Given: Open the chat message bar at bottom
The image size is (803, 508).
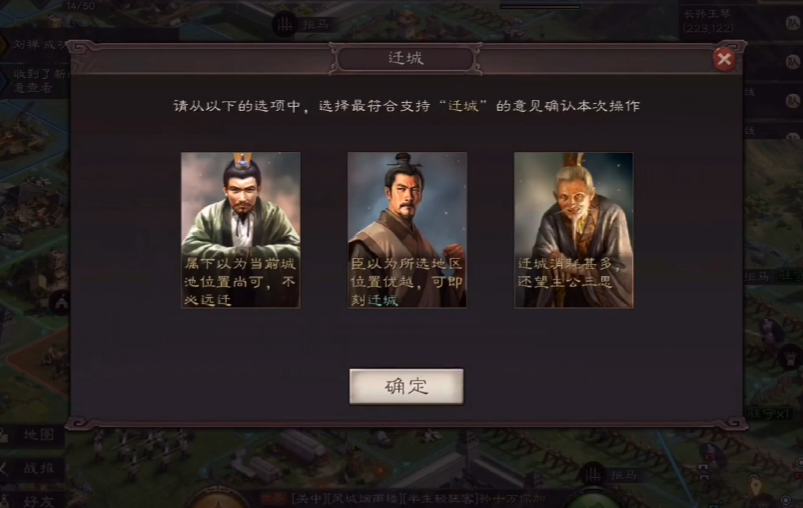Looking at the screenshot, I should point(405,499).
